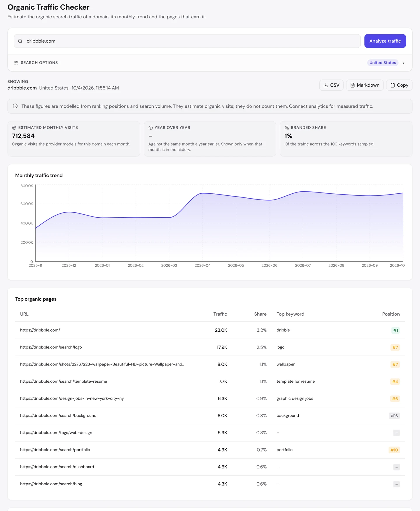The image size is (420, 511).
Task: Open the search/template-resume URL
Action: (x=64, y=381)
